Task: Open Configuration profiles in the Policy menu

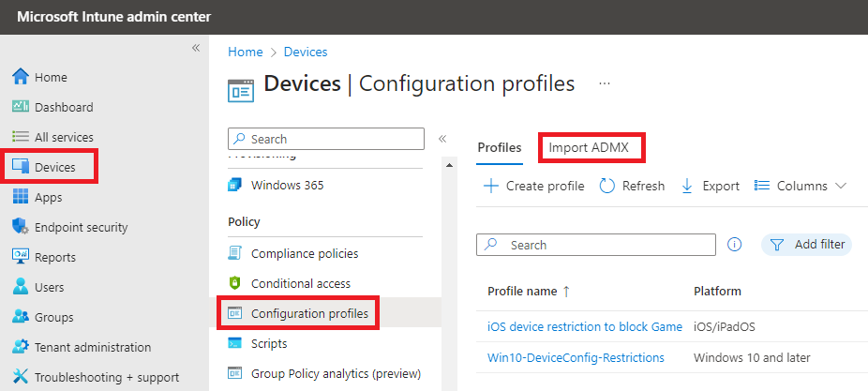Action: pos(309,313)
